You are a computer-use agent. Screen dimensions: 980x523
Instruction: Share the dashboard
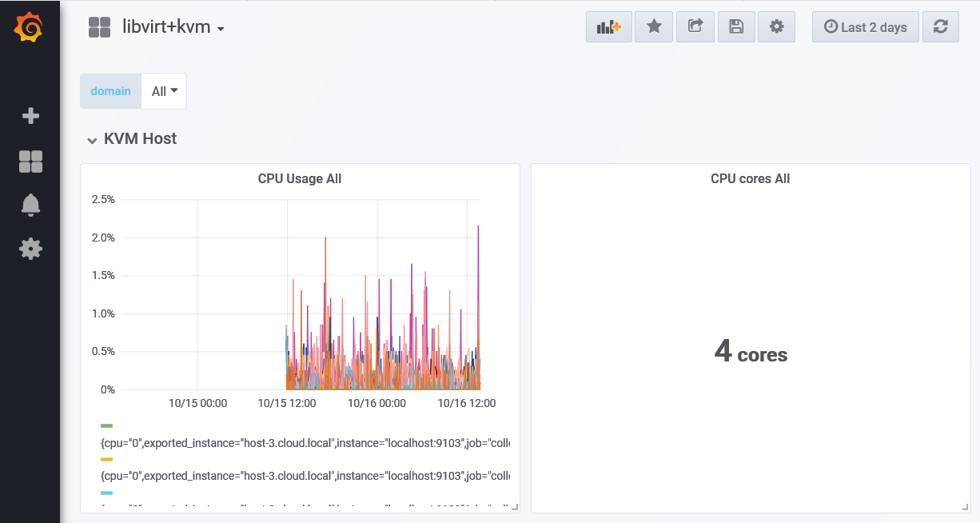pyautogui.click(x=695, y=26)
